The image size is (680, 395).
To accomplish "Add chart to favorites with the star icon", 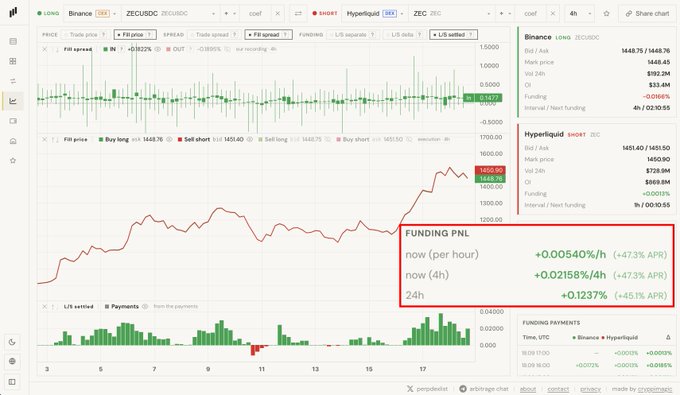I will click(x=606, y=13).
